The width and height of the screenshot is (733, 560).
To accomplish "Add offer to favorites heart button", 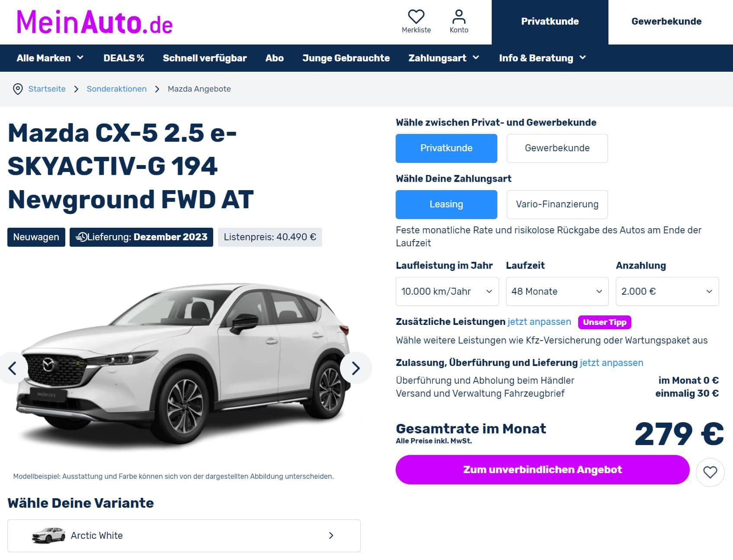I will coord(710,472).
